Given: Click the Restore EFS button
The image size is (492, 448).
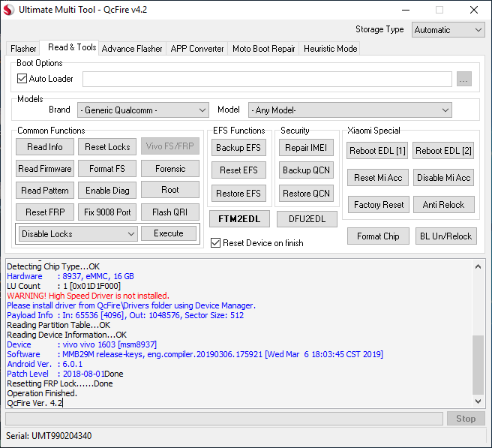Looking at the screenshot, I should click(238, 194).
